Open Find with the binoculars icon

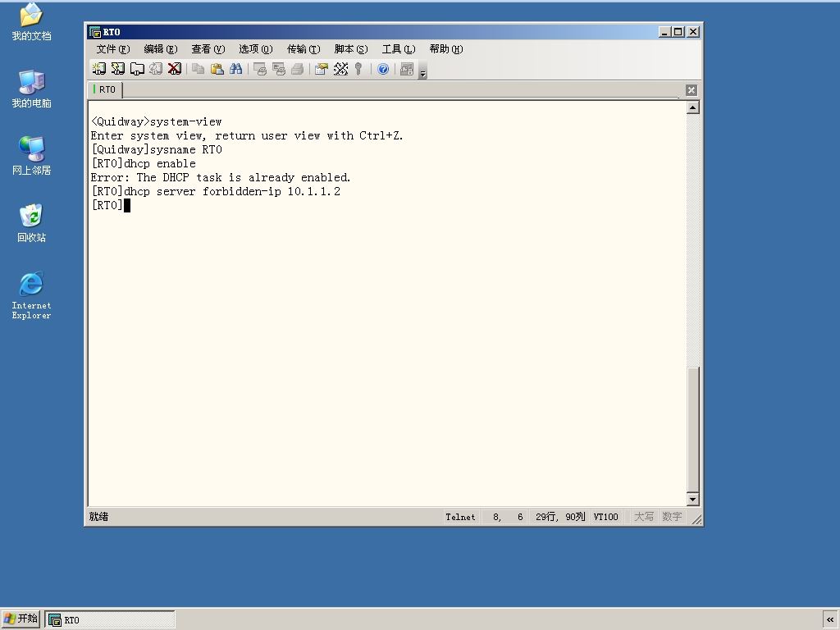[235, 69]
